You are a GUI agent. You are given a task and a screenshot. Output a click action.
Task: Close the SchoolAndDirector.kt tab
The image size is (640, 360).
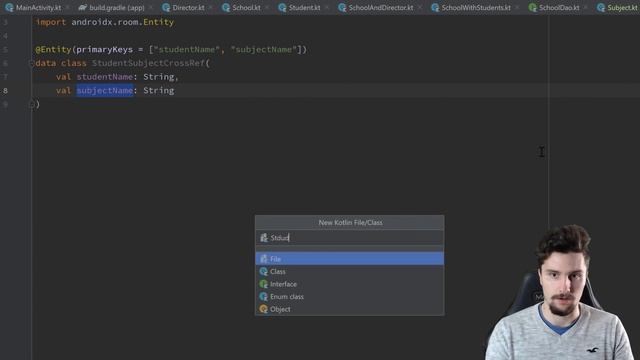419,7
